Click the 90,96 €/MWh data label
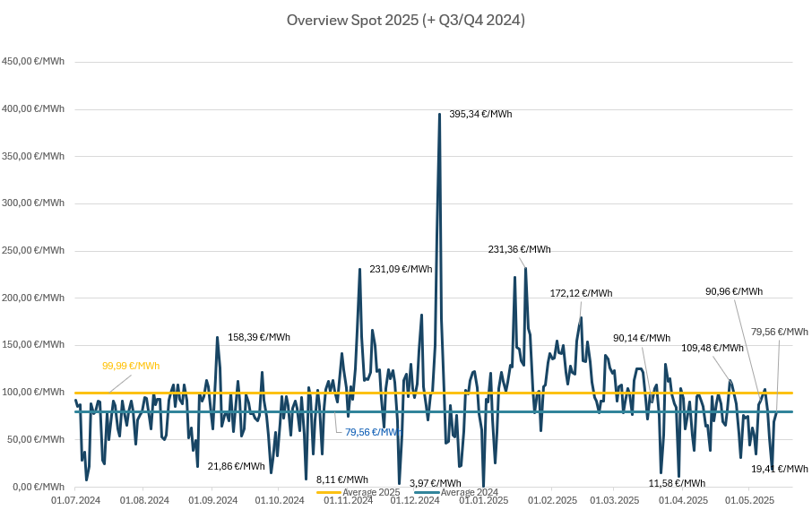Image resolution: width=812 pixels, height=510 pixels. (x=734, y=291)
